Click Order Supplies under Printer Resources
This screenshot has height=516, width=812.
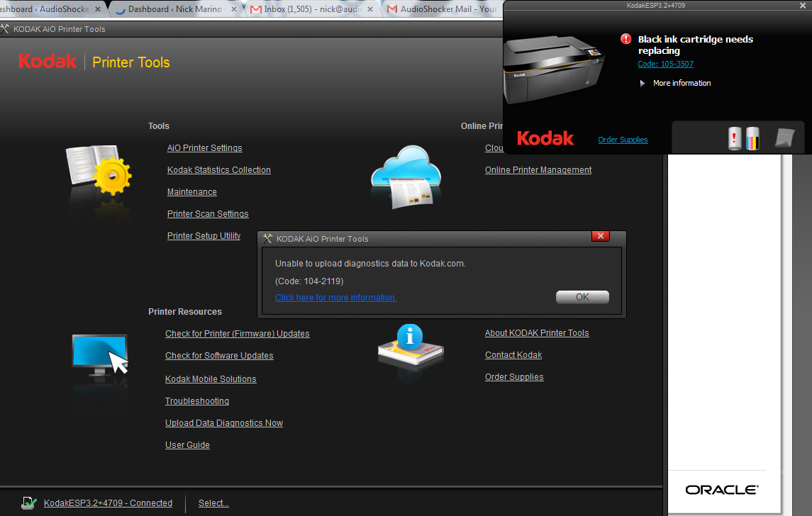click(x=513, y=377)
